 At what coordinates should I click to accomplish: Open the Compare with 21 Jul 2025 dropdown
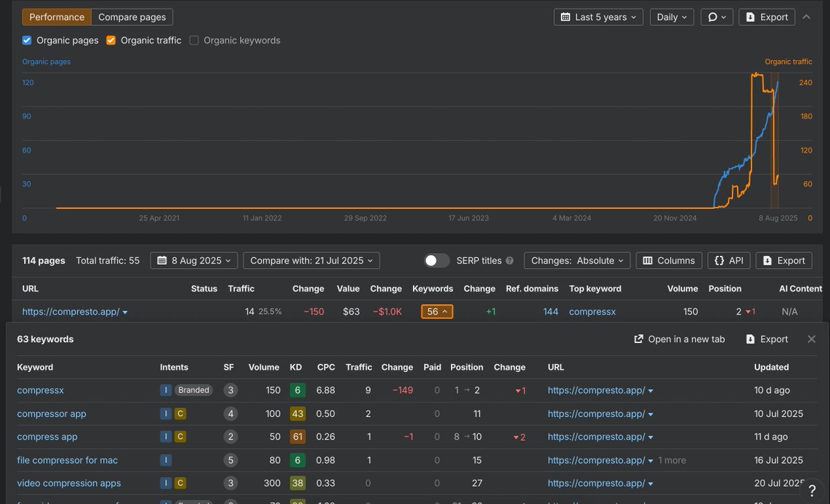coord(311,261)
